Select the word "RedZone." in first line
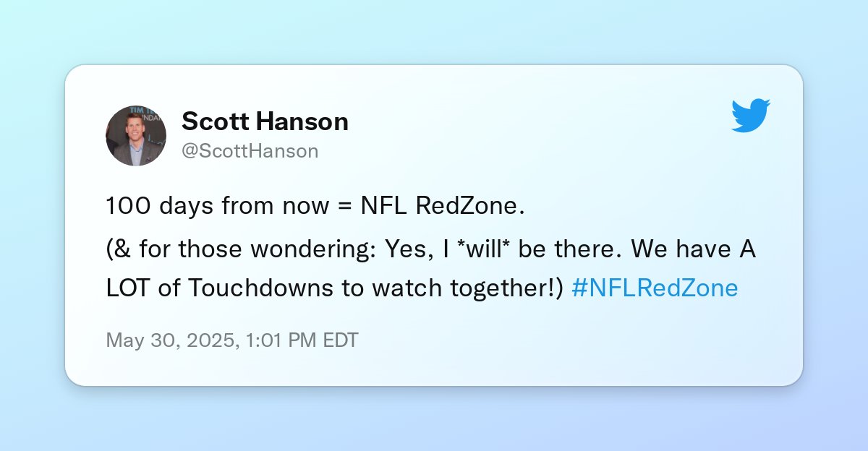The image size is (868, 451). click(x=469, y=206)
